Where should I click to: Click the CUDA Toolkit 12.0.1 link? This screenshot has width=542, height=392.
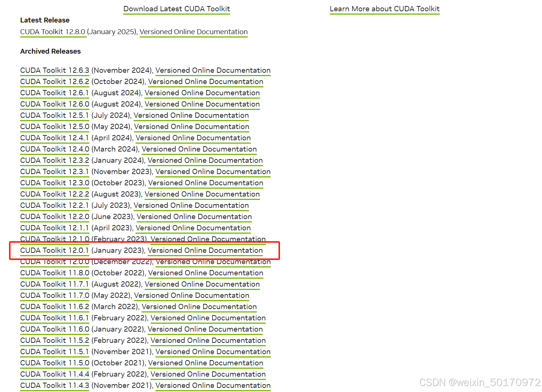(55, 250)
